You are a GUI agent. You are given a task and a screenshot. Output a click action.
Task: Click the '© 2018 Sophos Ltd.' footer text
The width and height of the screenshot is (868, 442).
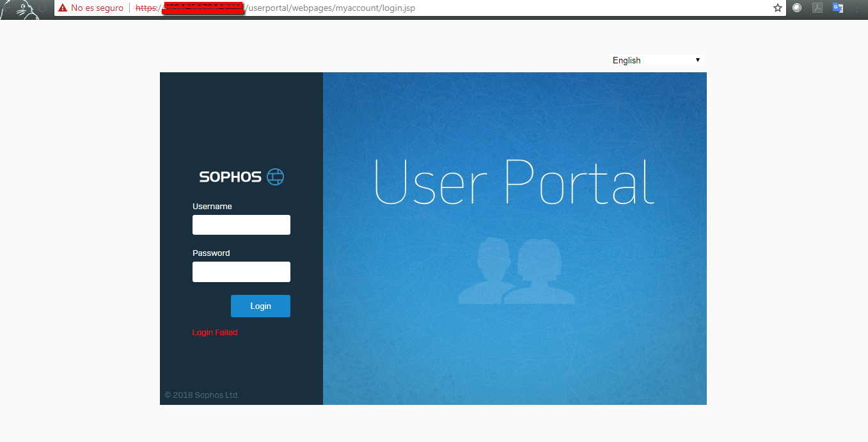click(x=202, y=395)
